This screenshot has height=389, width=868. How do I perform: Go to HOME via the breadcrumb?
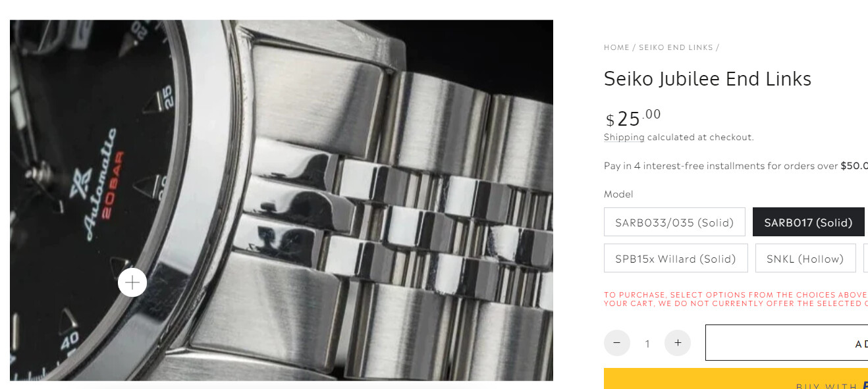tap(616, 47)
